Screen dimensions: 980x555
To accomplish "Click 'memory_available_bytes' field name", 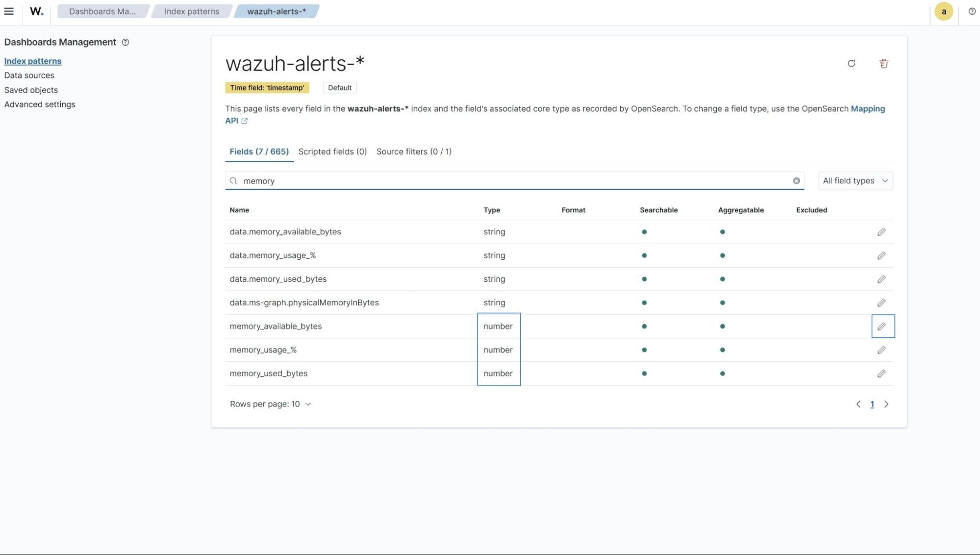I will pyautogui.click(x=276, y=326).
